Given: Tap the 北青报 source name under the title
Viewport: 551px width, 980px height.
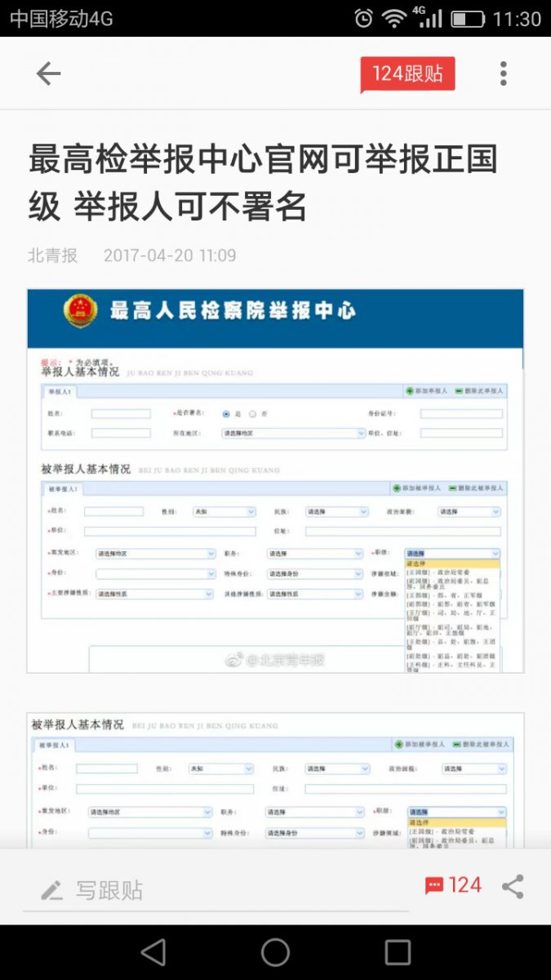Looking at the screenshot, I should click(x=52, y=256).
